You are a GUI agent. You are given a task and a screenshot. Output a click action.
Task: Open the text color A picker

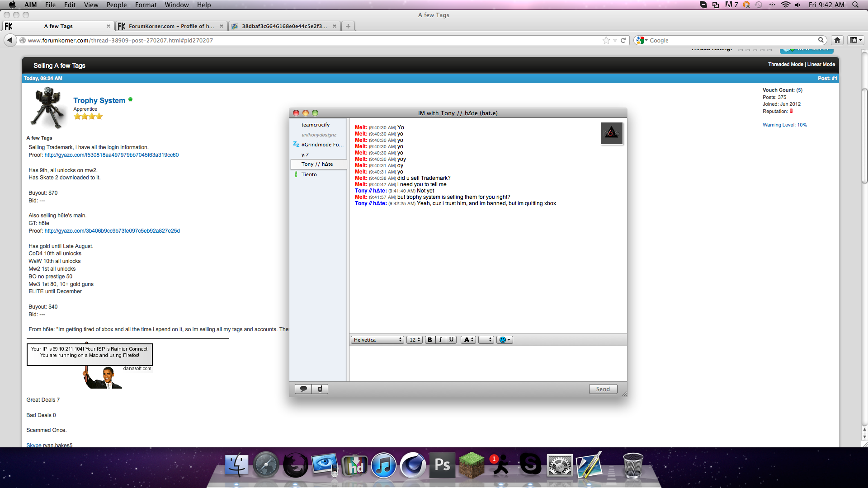468,340
